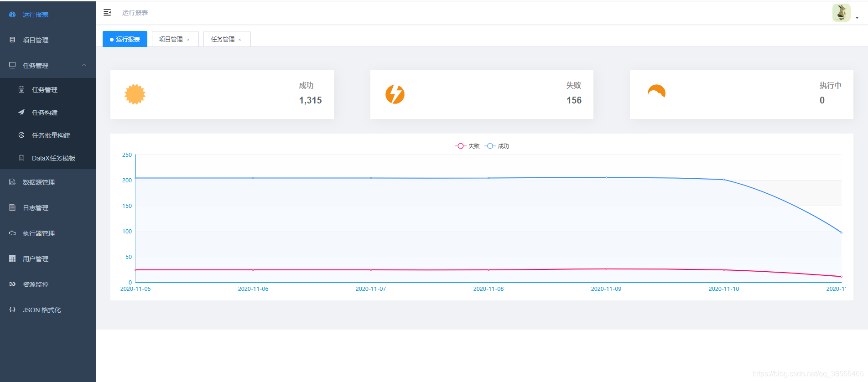This screenshot has height=382, width=868.
Task: Toggle 失败 series in chart legend
Action: (x=468, y=146)
